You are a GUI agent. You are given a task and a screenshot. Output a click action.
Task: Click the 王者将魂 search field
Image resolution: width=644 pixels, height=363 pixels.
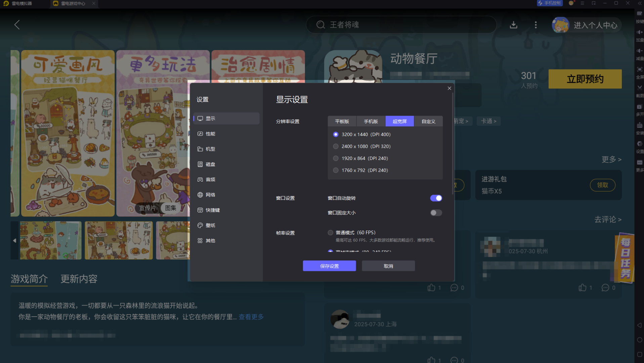tap(401, 25)
